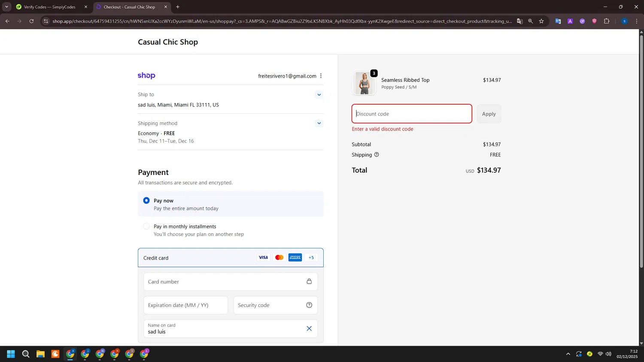Click the 'Poppy Seed / S/M' variant text
Screen dimensions: 644x362
(x=399, y=87)
